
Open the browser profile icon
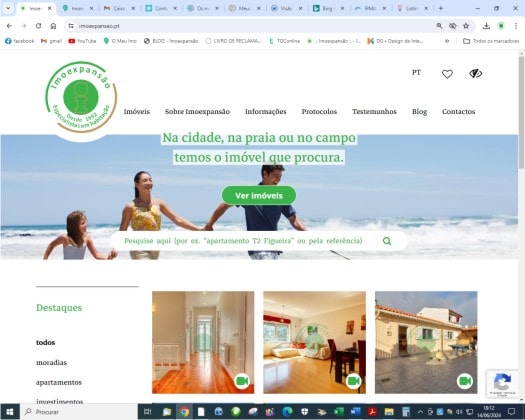501,26
